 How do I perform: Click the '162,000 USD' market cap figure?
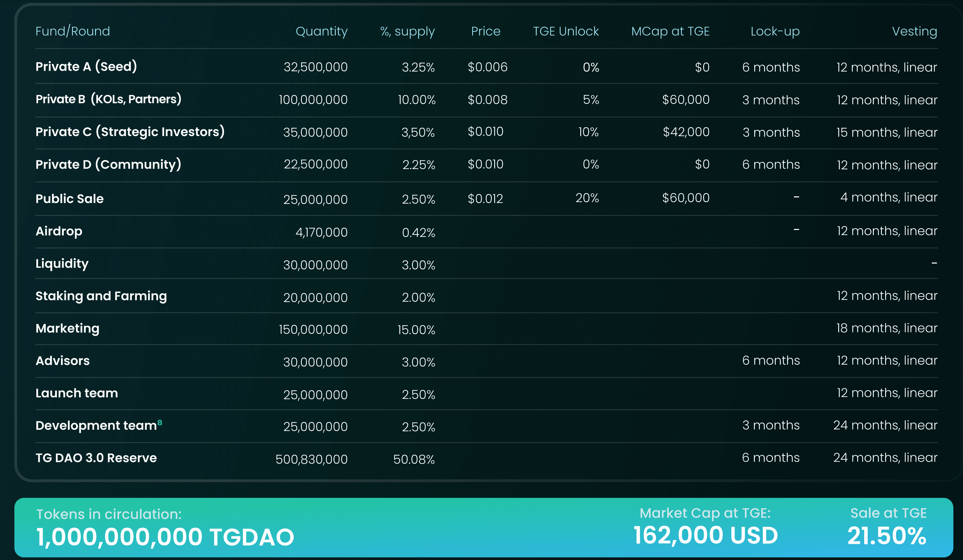click(x=705, y=535)
